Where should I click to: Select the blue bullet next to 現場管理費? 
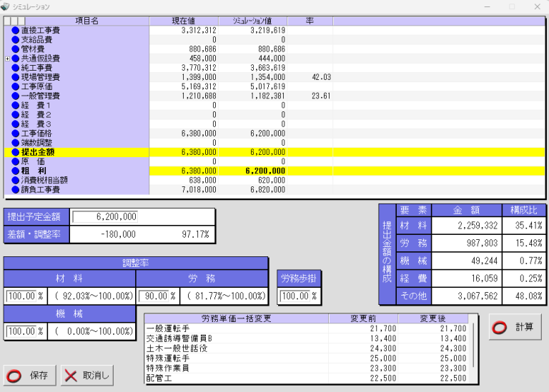pos(16,77)
